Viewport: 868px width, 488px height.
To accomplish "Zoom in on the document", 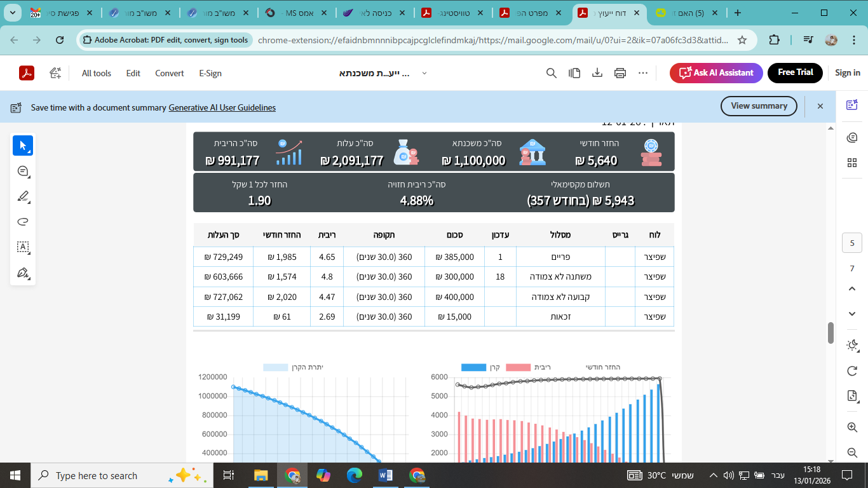I will (x=851, y=426).
